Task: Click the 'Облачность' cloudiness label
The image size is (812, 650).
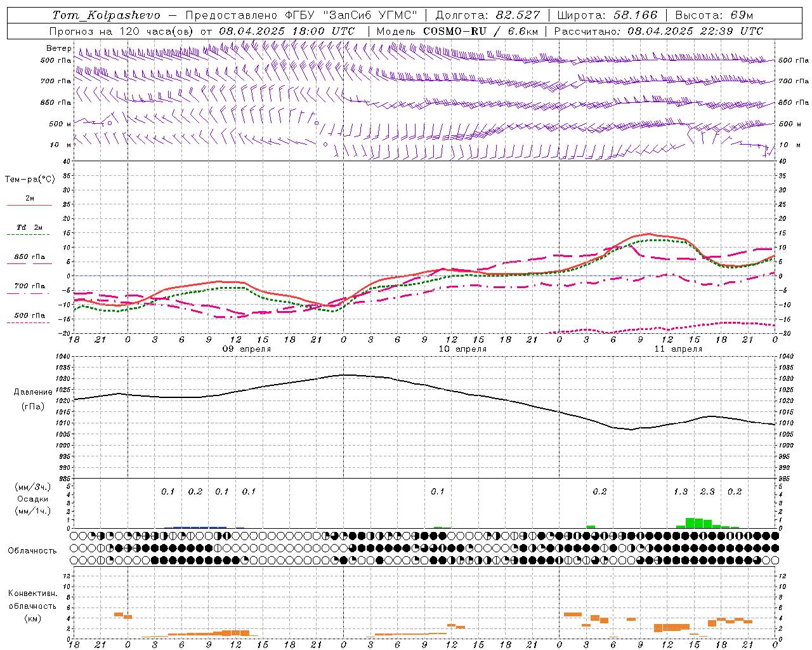Action: (32, 550)
